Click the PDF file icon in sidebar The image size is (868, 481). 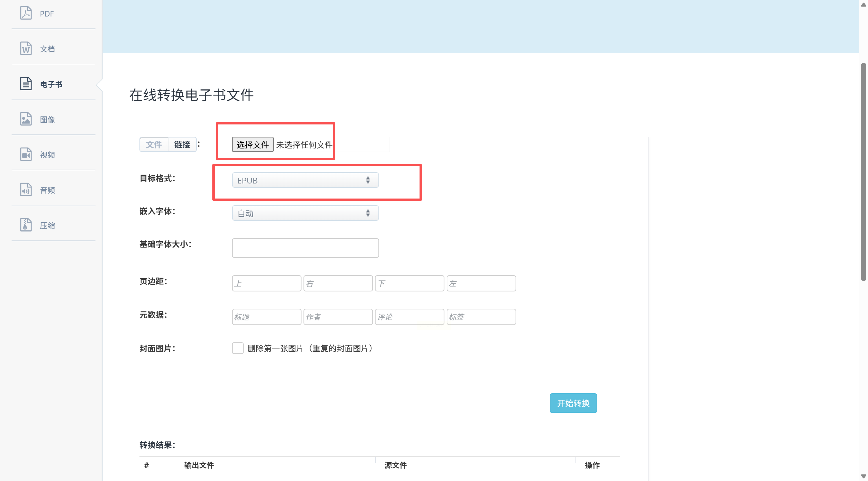[x=26, y=13]
